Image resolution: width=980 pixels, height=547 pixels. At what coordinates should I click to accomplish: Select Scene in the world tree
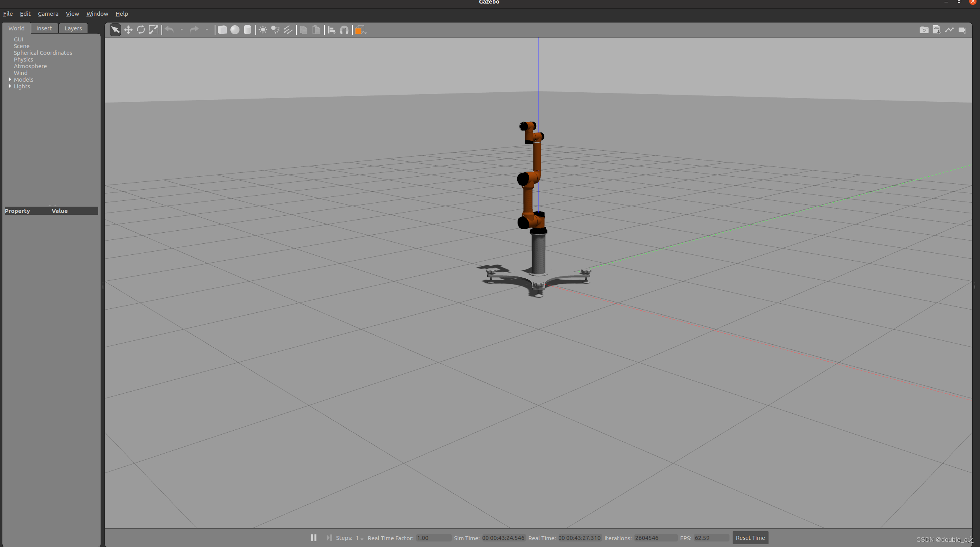[22, 46]
